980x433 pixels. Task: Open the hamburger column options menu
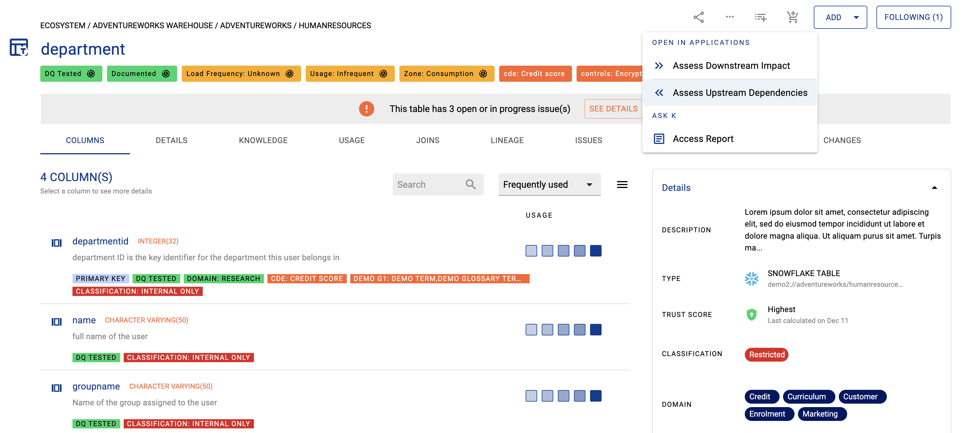coord(622,185)
